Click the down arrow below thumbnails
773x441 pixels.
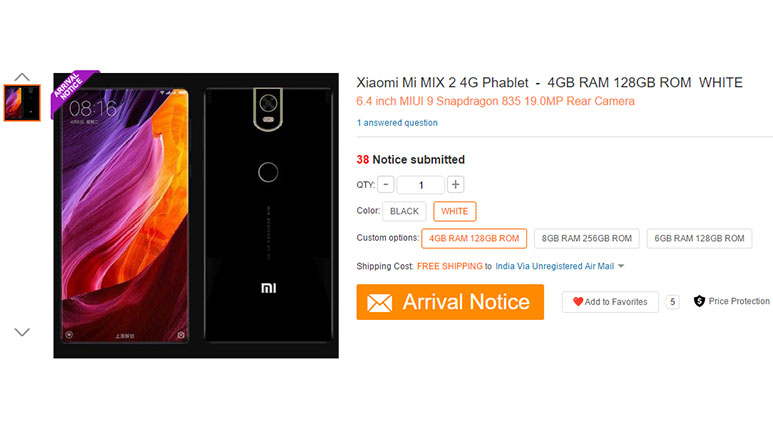click(x=22, y=332)
